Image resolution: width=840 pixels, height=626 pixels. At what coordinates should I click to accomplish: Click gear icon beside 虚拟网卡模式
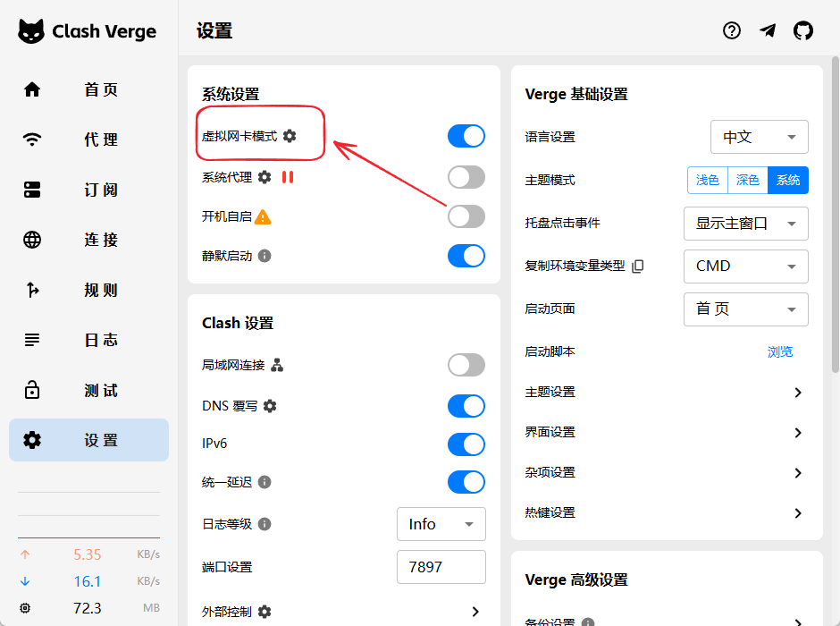click(x=290, y=136)
